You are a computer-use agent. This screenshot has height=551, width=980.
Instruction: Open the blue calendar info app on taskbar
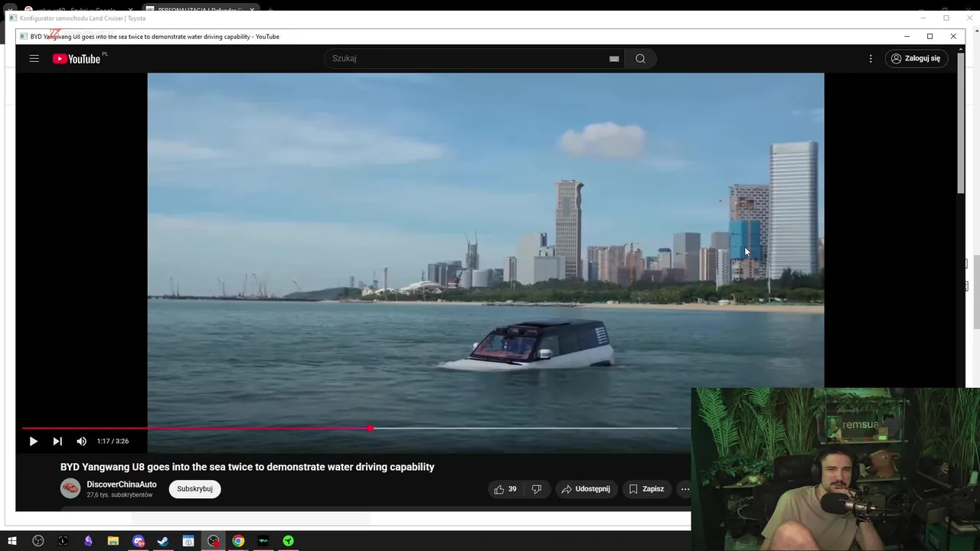188,541
